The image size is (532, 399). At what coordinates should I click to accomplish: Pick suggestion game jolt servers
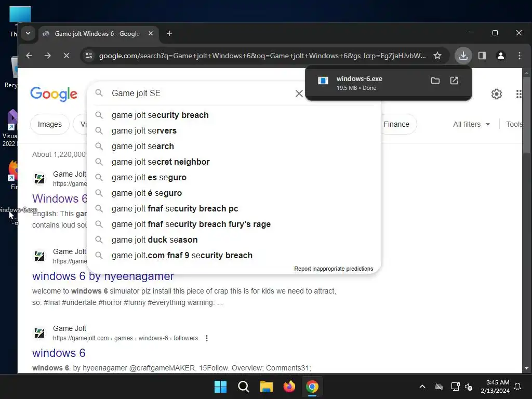point(234,130)
